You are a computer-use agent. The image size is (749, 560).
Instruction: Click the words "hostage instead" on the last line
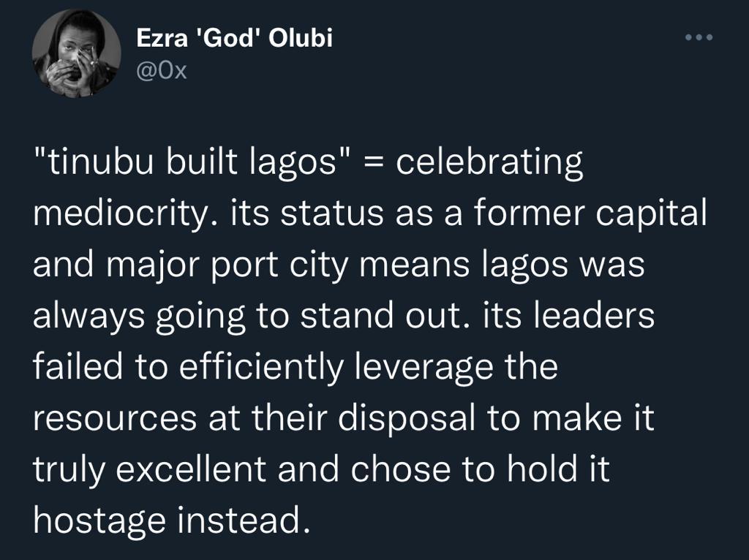[166, 518]
